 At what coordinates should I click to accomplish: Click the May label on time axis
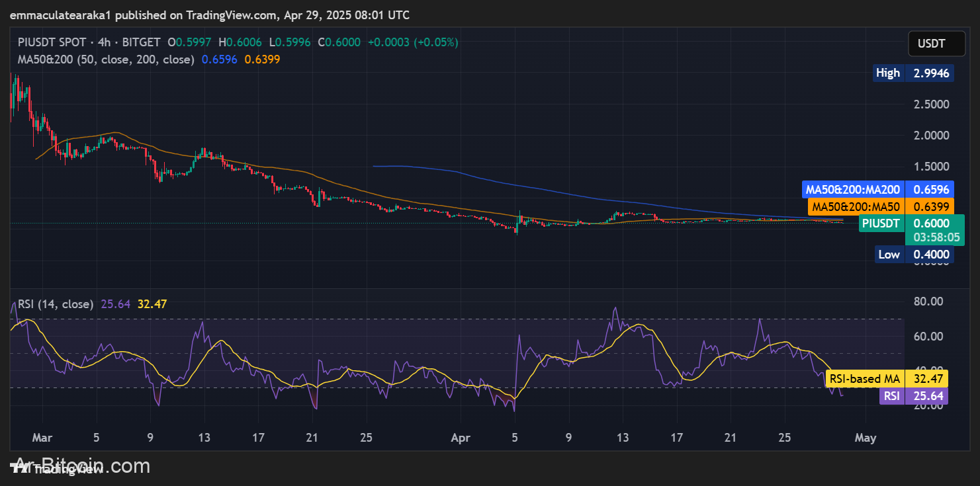click(x=865, y=438)
